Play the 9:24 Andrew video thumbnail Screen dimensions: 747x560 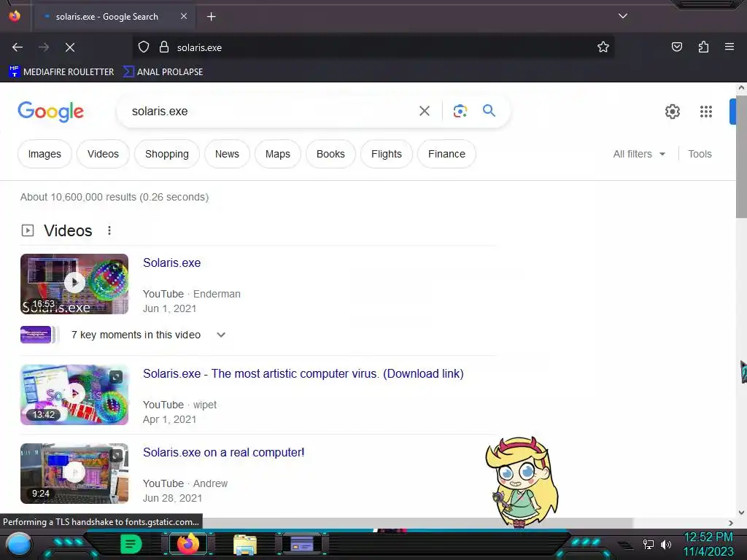[x=74, y=473]
